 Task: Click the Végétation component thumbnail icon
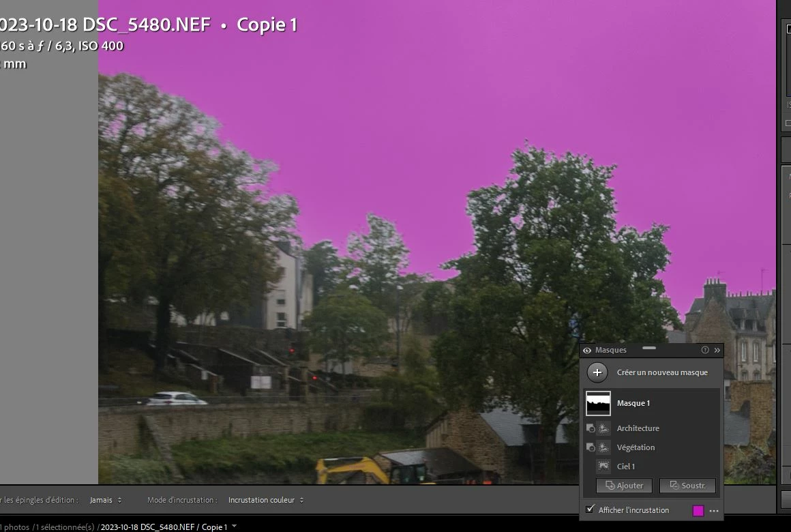pos(603,447)
